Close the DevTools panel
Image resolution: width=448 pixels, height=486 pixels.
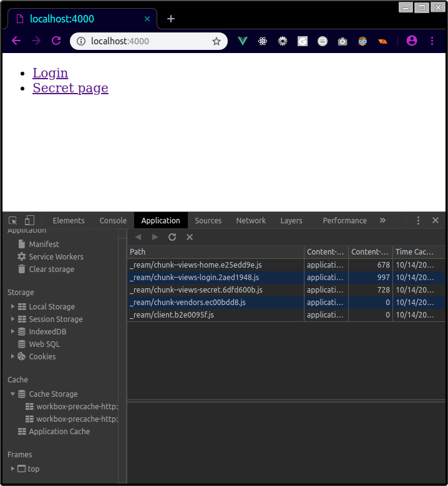[x=436, y=220]
